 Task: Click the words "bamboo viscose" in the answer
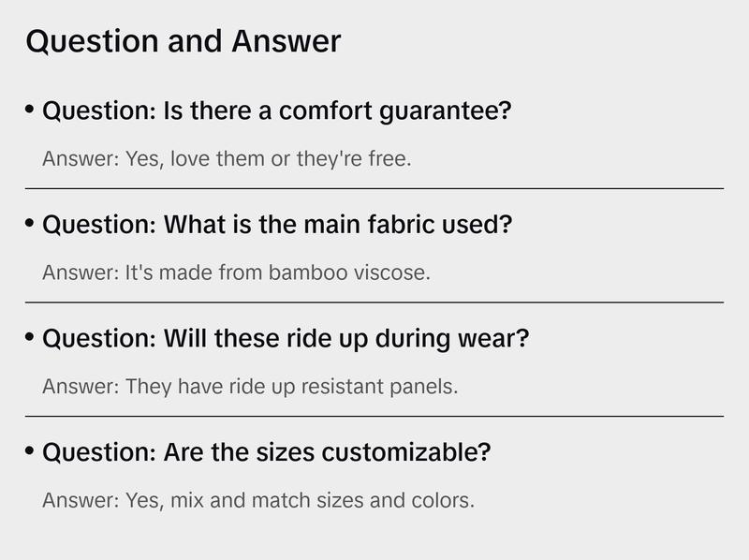[x=348, y=273]
